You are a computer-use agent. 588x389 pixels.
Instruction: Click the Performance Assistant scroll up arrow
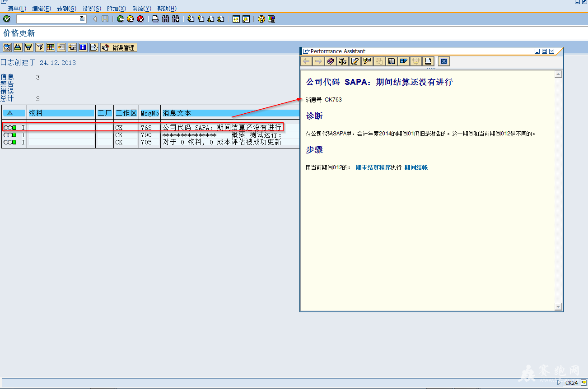click(x=558, y=74)
